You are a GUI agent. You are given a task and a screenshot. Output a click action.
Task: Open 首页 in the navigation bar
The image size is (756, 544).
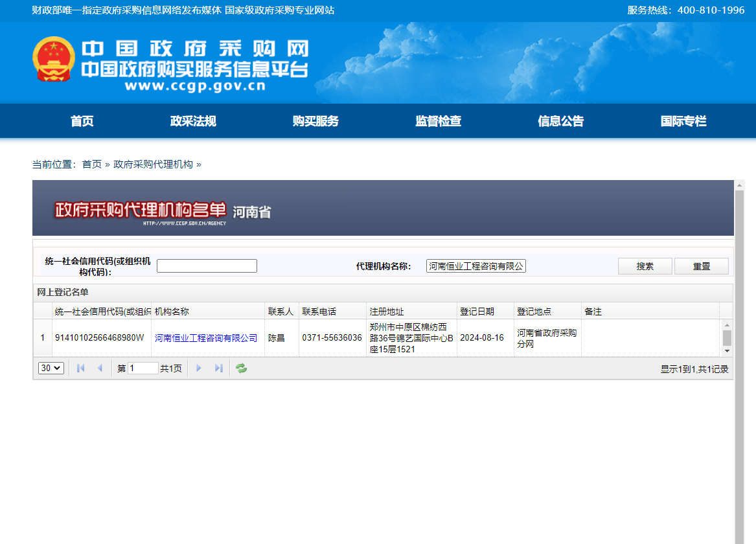click(82, 121)
